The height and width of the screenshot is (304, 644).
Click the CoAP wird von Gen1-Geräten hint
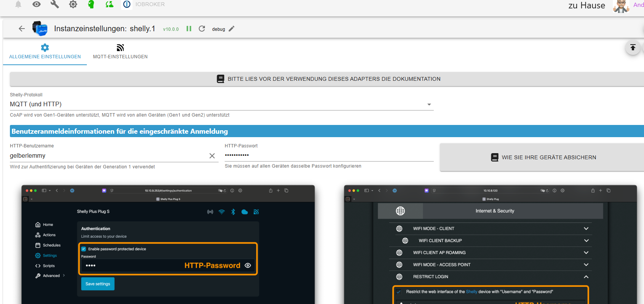click(x=120, y=115)
